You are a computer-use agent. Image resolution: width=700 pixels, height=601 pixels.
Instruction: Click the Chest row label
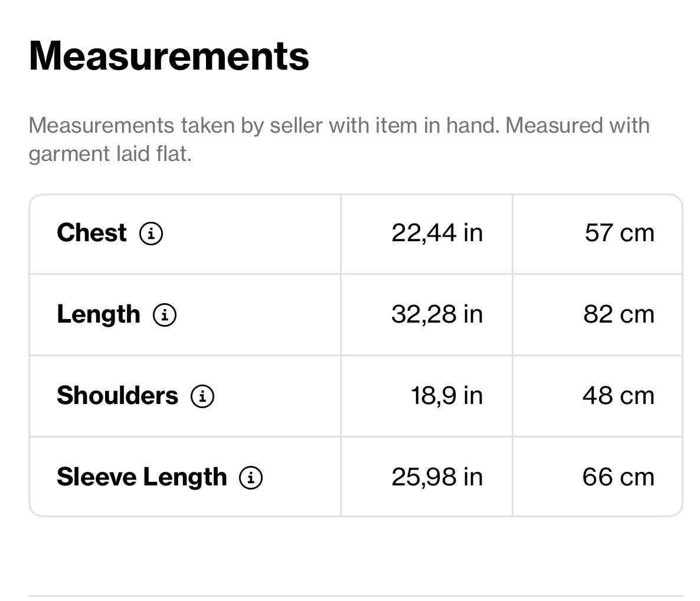tap(92, 233)
